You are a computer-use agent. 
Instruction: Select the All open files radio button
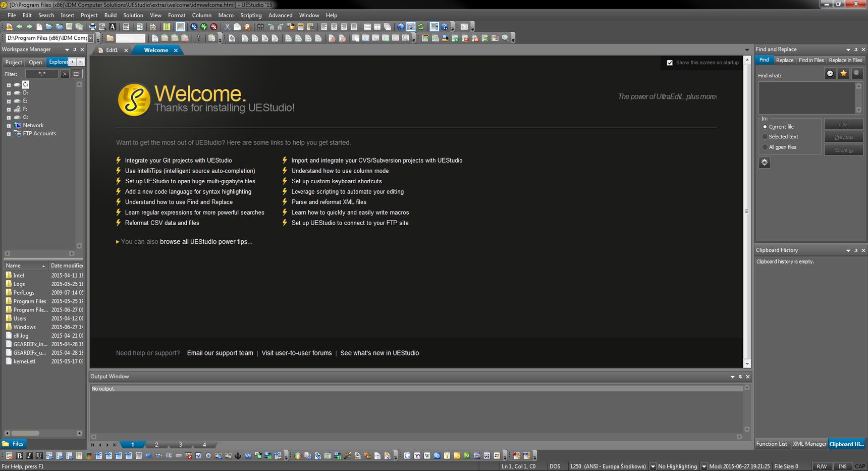pos(765,147)
